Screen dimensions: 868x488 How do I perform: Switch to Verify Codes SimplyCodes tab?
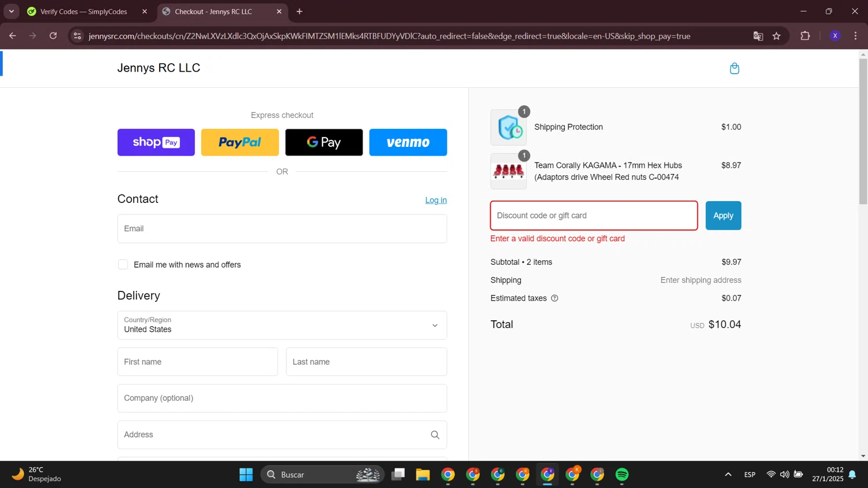(84, 12)
